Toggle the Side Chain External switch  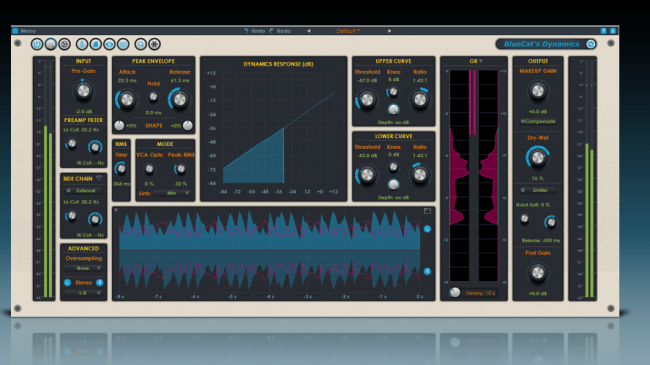tap(83, 191)
